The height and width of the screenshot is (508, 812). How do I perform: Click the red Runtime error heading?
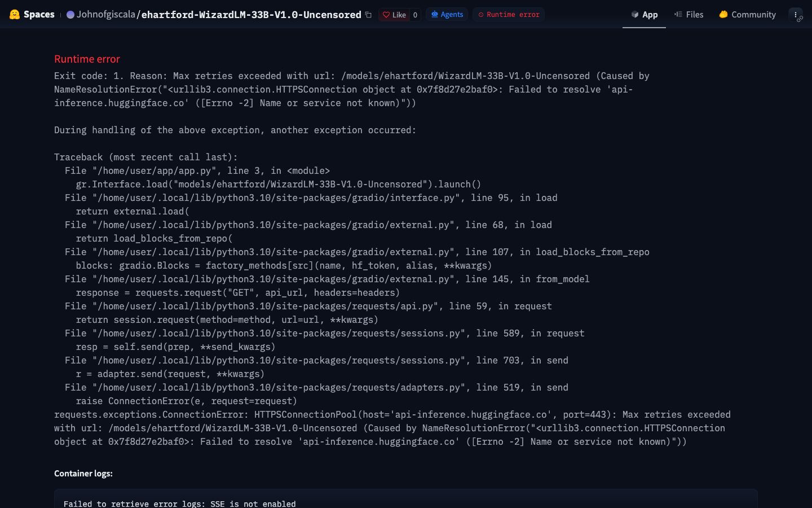tap(87, 59)
